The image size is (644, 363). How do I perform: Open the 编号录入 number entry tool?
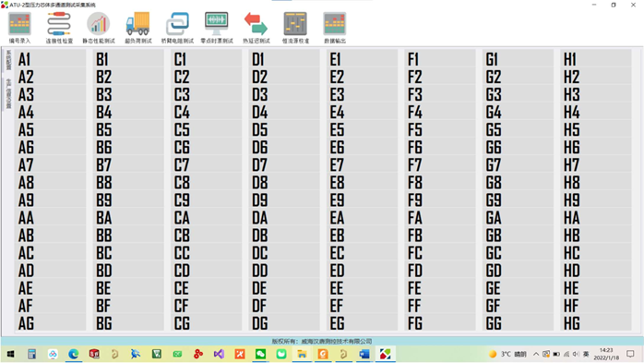(19, 28)
